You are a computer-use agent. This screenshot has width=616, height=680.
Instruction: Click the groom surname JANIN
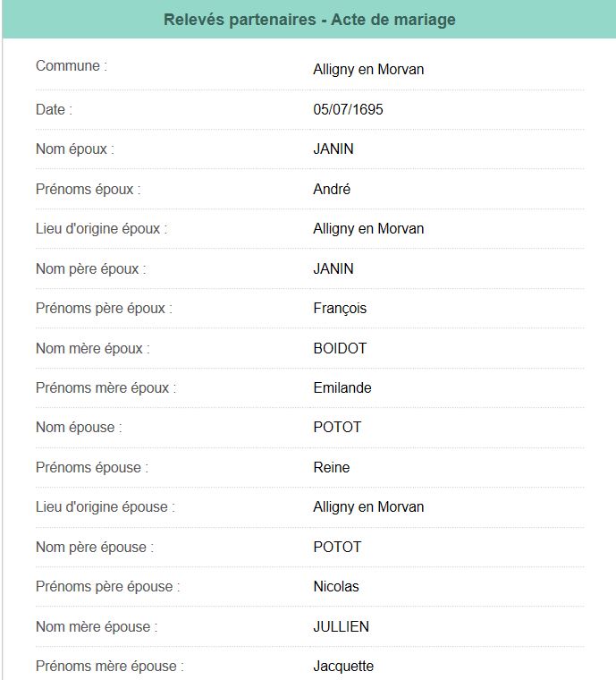click(x=333, y=149)
